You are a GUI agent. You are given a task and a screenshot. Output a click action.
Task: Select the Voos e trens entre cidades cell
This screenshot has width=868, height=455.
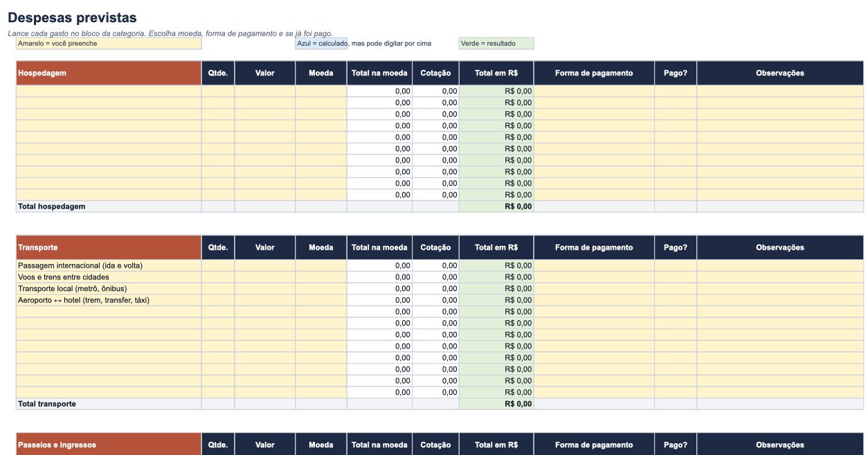[109, 277]
